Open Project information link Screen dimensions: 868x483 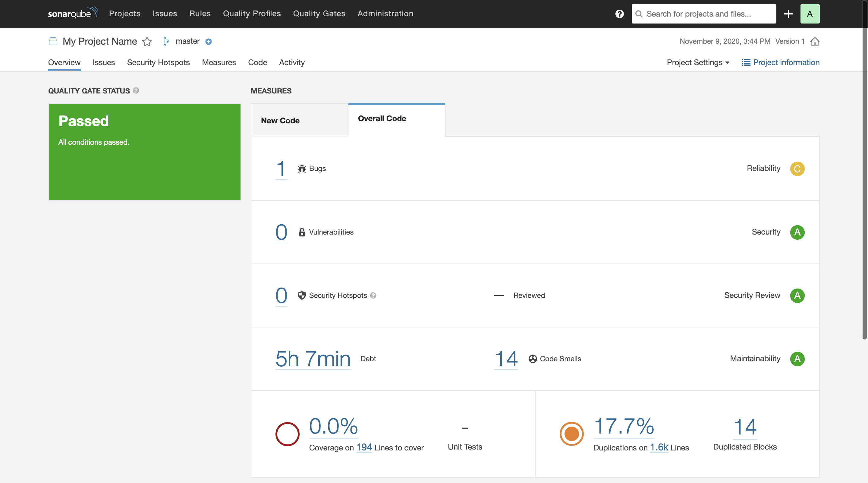[781, 62]
